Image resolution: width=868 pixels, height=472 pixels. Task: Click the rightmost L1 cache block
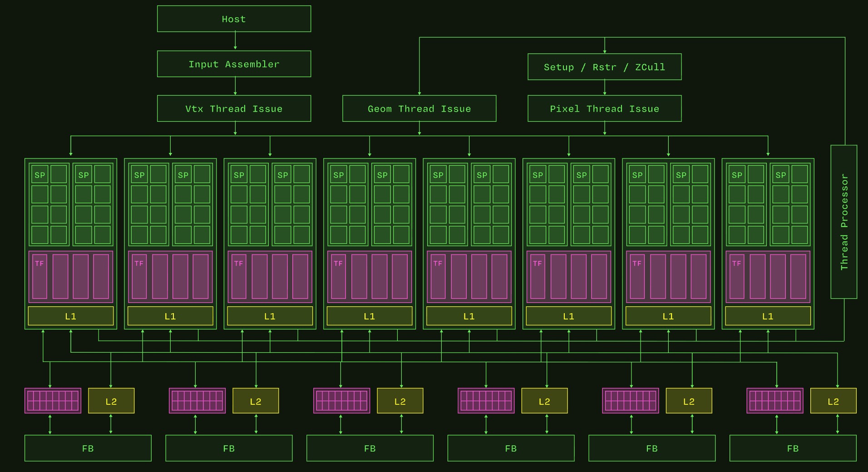pos(768,316)
